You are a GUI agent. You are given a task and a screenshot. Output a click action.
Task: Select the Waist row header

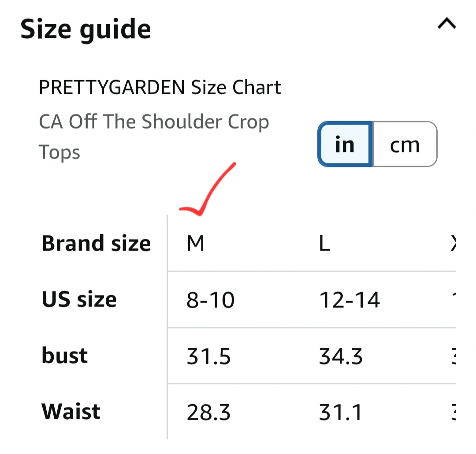coord(71,412)
